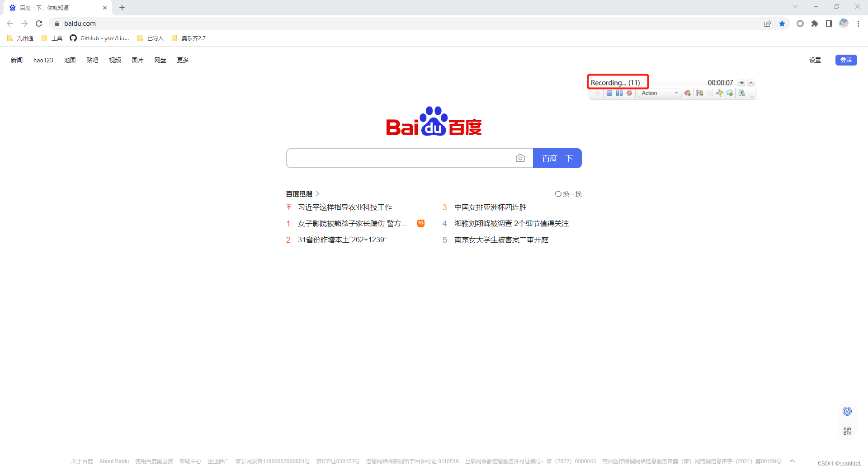Image resolution: width=868 pixels, height=470 pixels.
Task: Open a new browser tab
Action: tap(122, 8)
